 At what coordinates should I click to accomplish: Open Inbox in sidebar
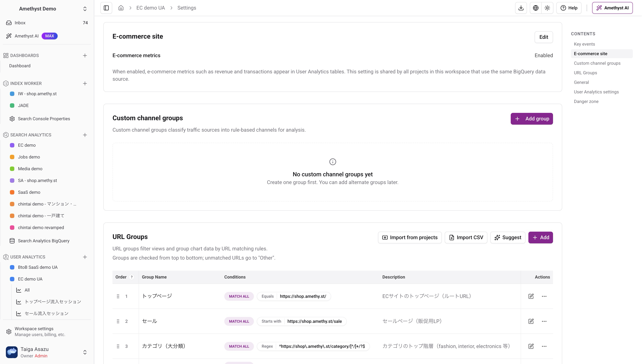[47, 23]
